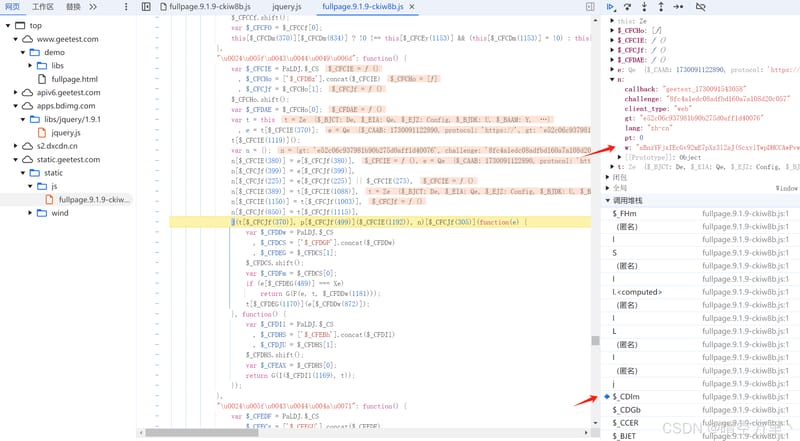Select fullpage.9.1.9-ckiw... file in tree

[x=94, y=200]
